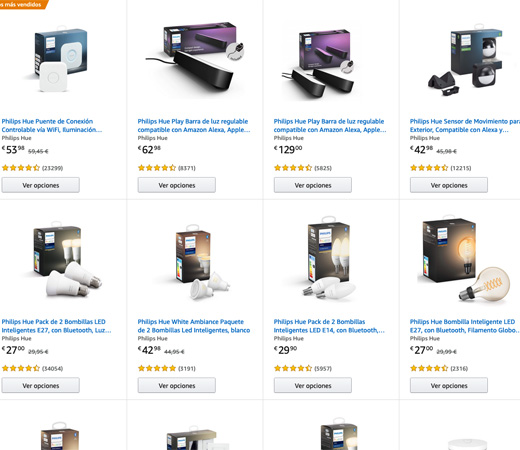Image resolution: width=520 pixels, height=450 pixels.
Task: Open 'Philips Hue White Ambiance Paquete' title link
Action: [x=194, y=326]
